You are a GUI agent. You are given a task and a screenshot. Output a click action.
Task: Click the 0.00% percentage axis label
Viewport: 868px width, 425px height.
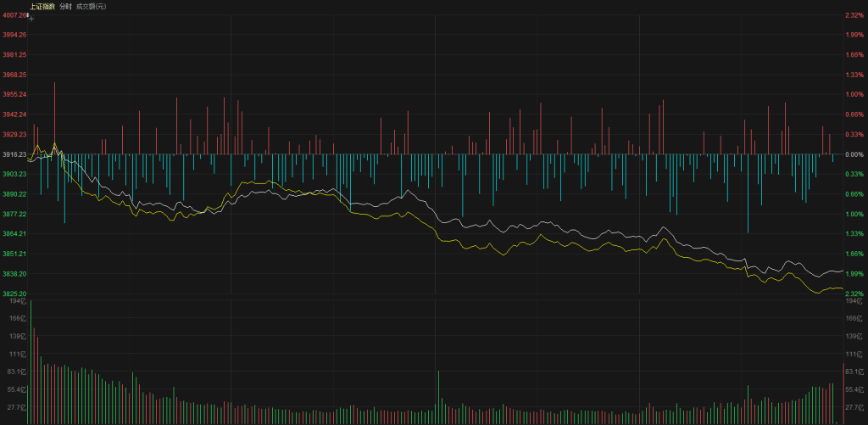click(x=854, y=154)
